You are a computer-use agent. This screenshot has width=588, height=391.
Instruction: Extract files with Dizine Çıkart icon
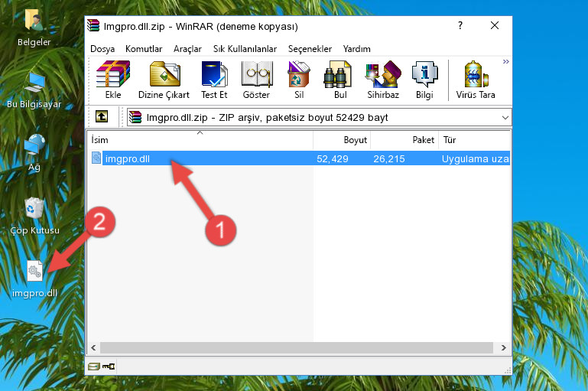(164, 80)
